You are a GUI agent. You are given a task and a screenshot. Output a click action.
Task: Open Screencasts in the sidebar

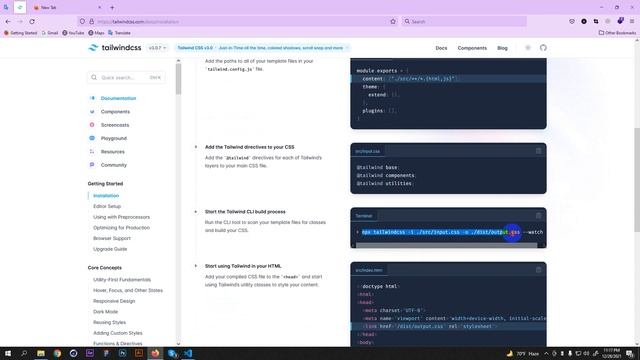115,125
